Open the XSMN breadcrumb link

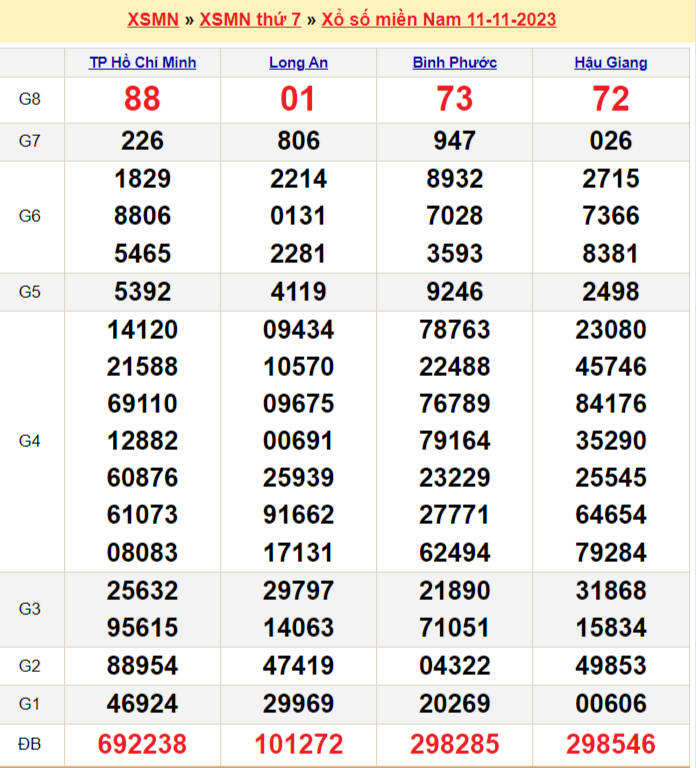pyautogui.click(x=153, y=20)
